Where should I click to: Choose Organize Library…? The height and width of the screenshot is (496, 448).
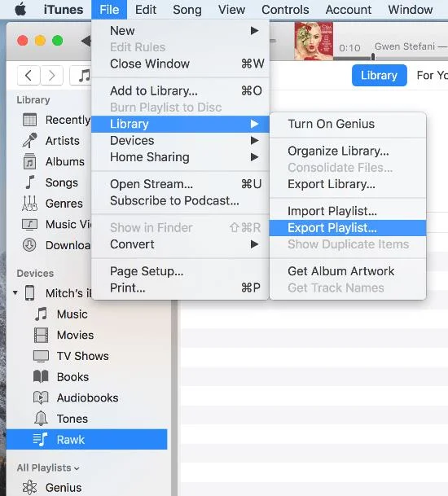pyautogui.click(x=348, y=151)
